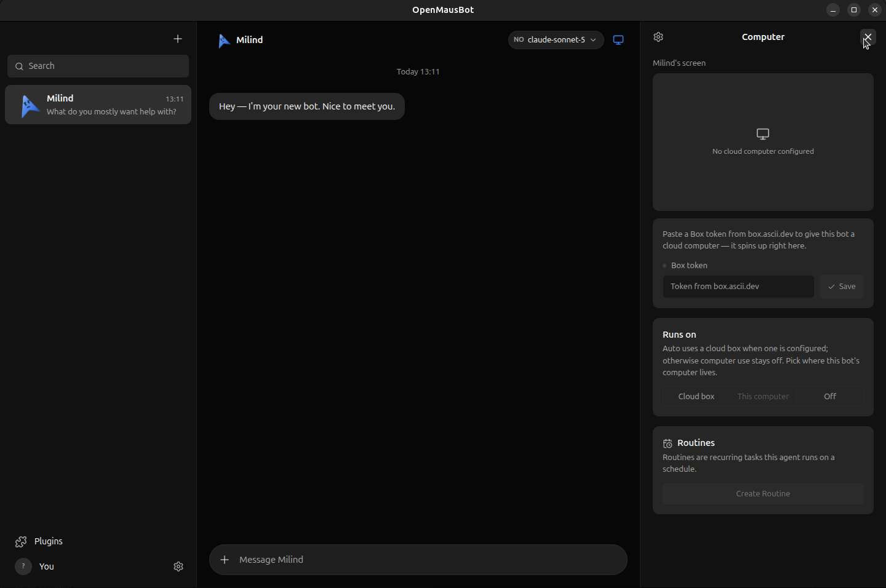886x588 pixels.
Task: Click the Milind's screen label
Action: click(x=679, y=63)
